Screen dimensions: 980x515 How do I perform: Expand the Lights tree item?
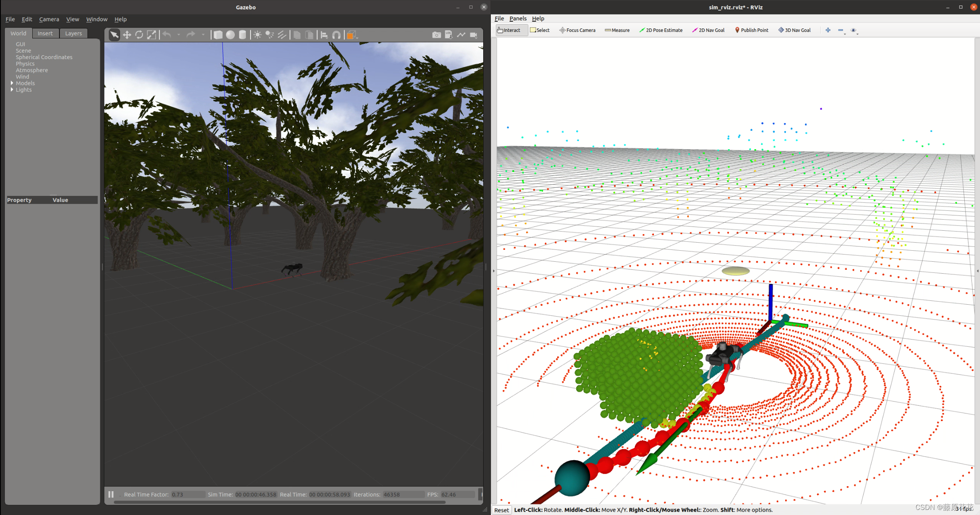pos(12,90)
